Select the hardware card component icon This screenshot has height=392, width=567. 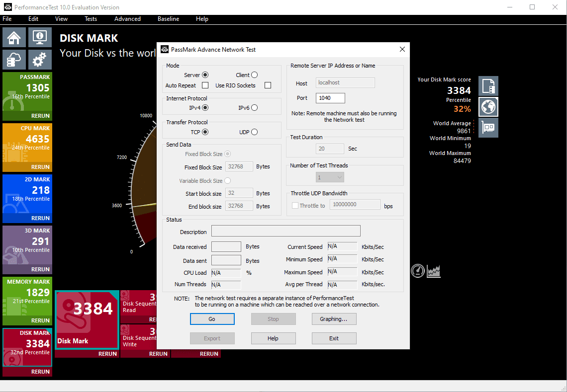488,128
